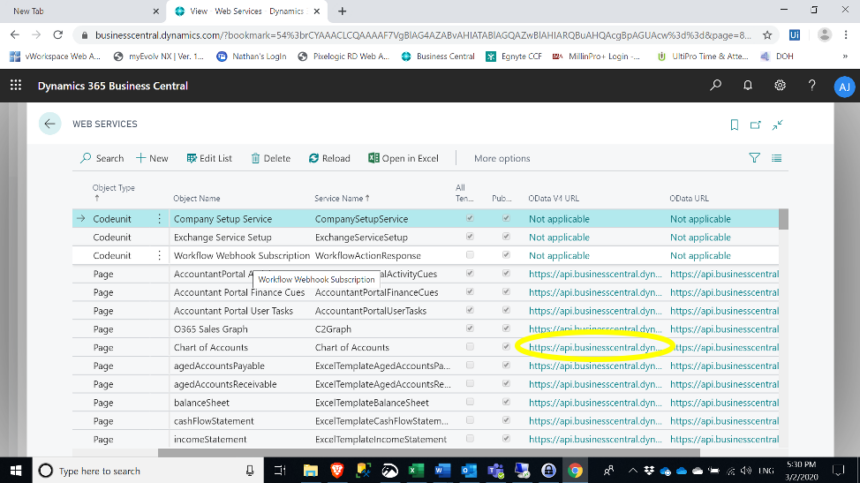Click Not applicable OData V4 for Exchange Service Setup
The height and width of the screenshot is (483, 860).
point(559,237)
